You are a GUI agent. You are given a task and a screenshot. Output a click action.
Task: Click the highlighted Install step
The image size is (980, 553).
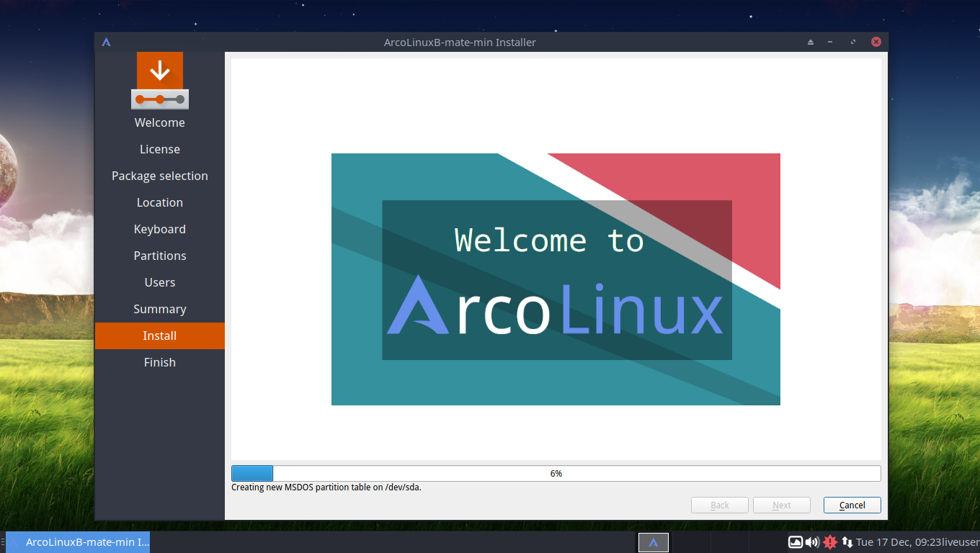[160, 336]
